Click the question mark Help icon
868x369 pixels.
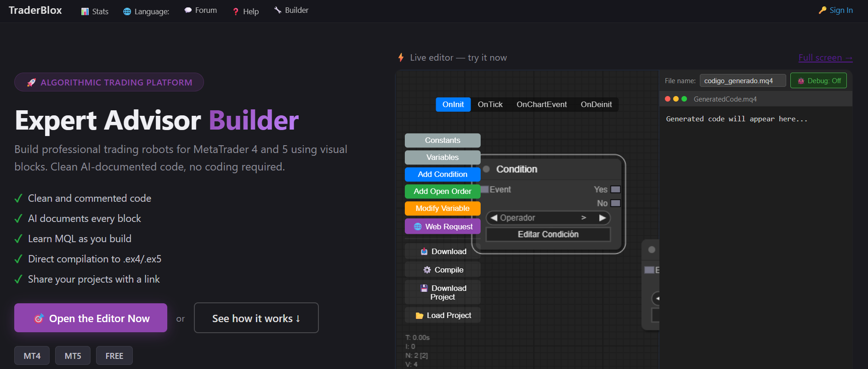pyautogui.click(x=236, y=11)
